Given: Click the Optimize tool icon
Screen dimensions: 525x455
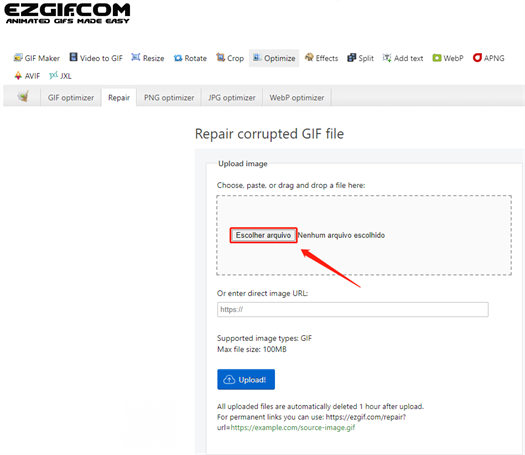Looking at the screenshot, I should click(x=257, y=57).
